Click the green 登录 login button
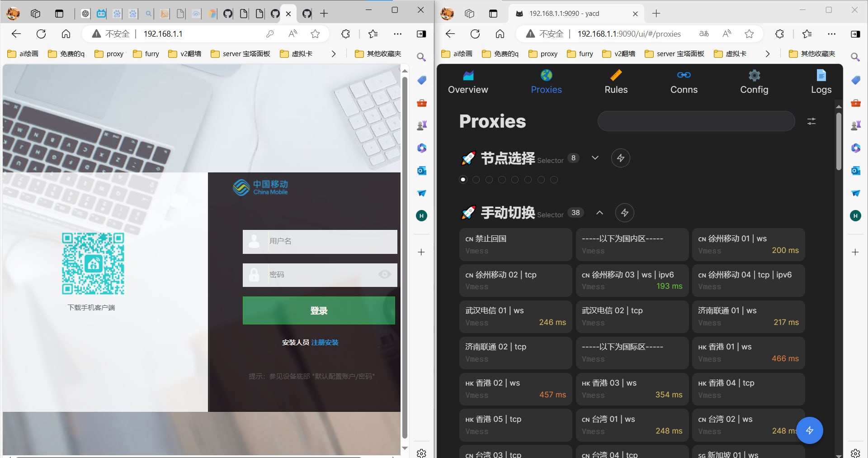Screen dimensions: 868x458 click(319, 310)
